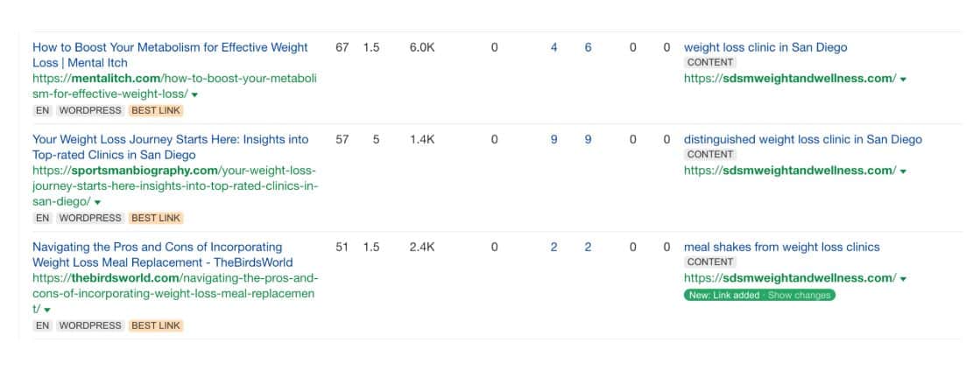Expand the mentalitch.com referring URL dropdown arrow

[x=195, y=94]
